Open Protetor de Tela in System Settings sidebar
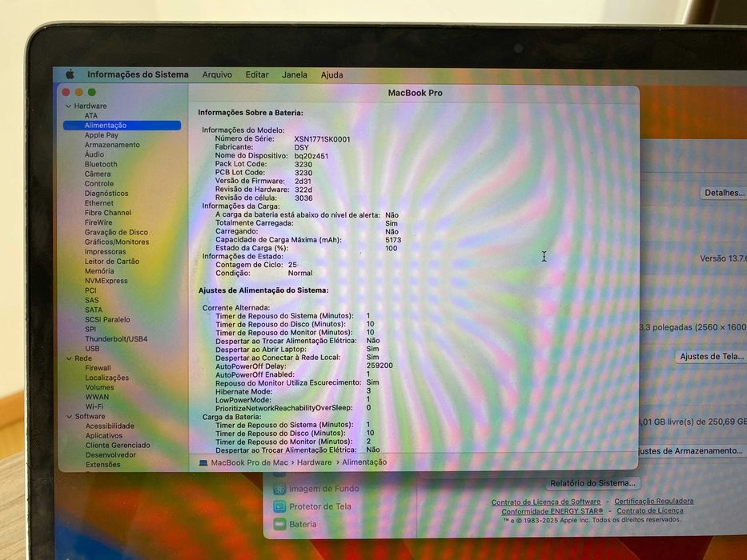747x560 pixels. pyautogui.click(x=312, y=506)
